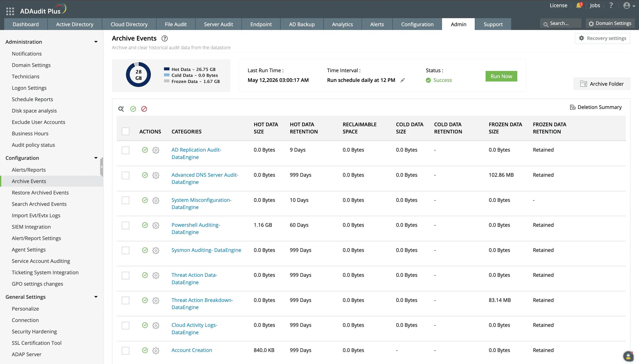Check the Cloud Activity Logs row checkbox

point(125,326)
